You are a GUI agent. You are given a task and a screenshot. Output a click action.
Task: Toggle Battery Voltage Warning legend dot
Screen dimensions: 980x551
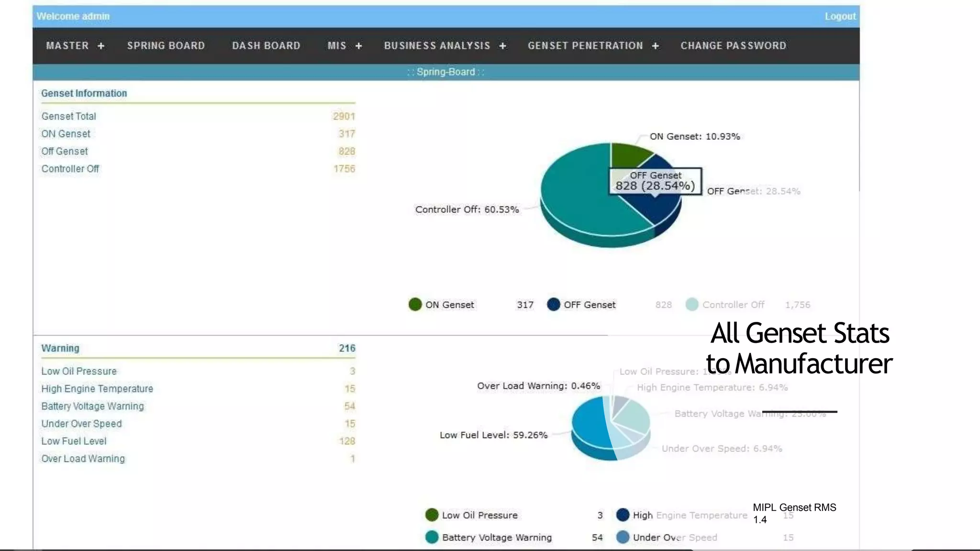pyautogui.click(x=432, y=537)
